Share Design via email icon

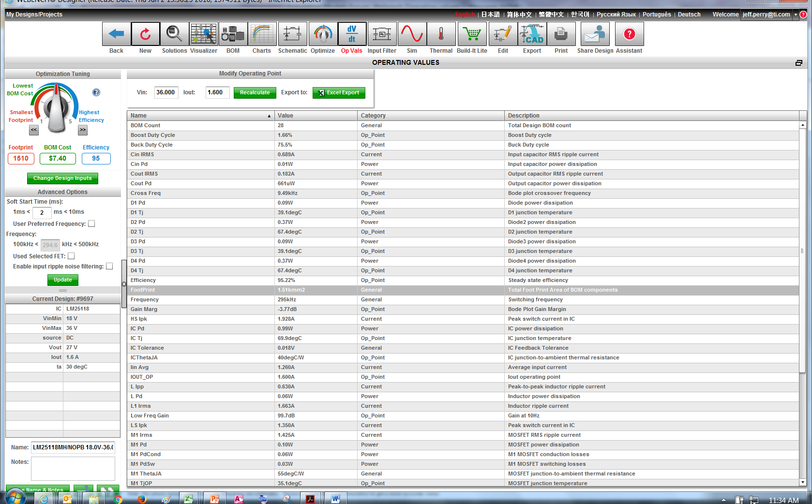[595, 34]
